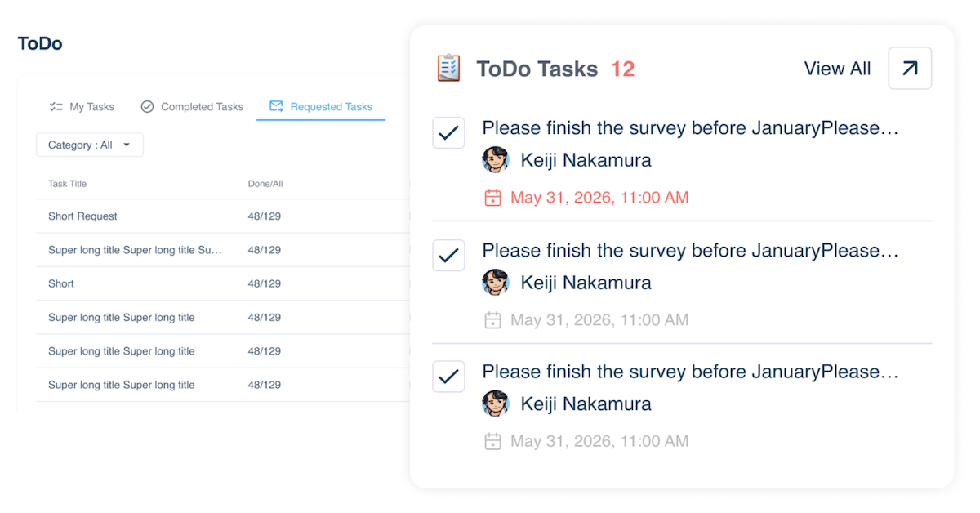980x513 pixels.
Task: Click Keiji Nakamura's avatar on third task
Action: coord(496,404)
